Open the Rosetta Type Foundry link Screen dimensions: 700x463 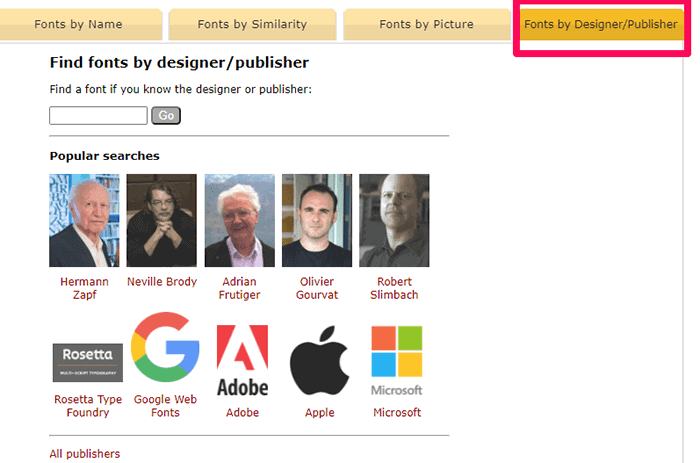pos(88,406)
